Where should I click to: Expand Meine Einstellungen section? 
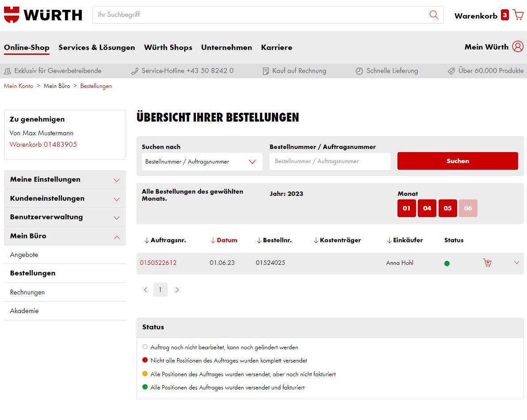tap(65, 179)
